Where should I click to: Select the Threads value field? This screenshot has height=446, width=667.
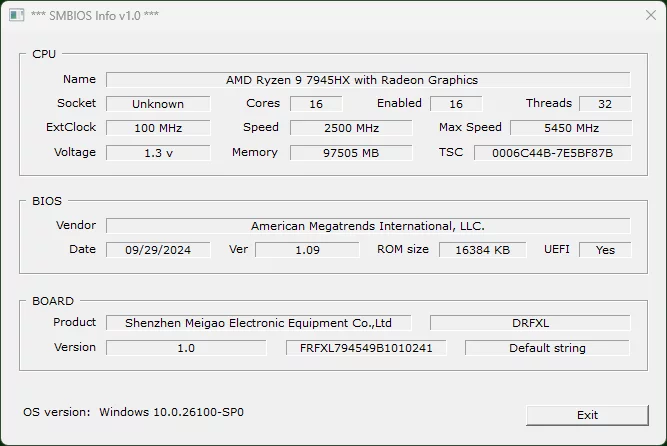pyautogui.click(x=605, y=104)
